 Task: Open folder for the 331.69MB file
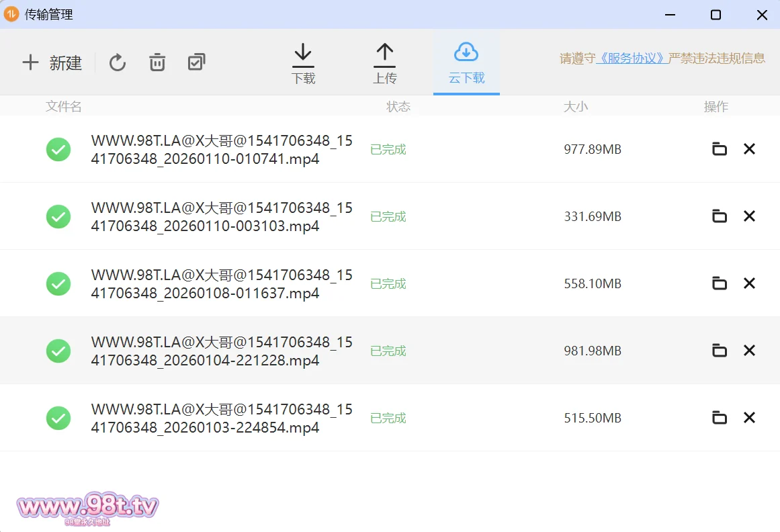720,216
